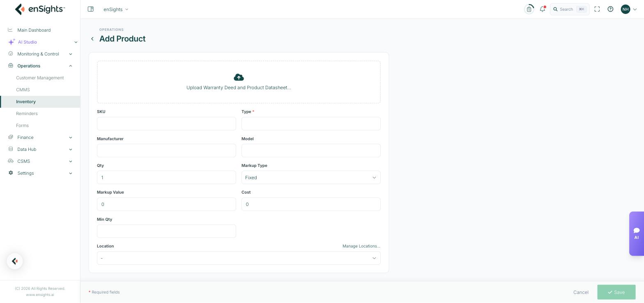Open the NH user avatar menu
This screenshot has width=644, height=303.
point(628,9)
